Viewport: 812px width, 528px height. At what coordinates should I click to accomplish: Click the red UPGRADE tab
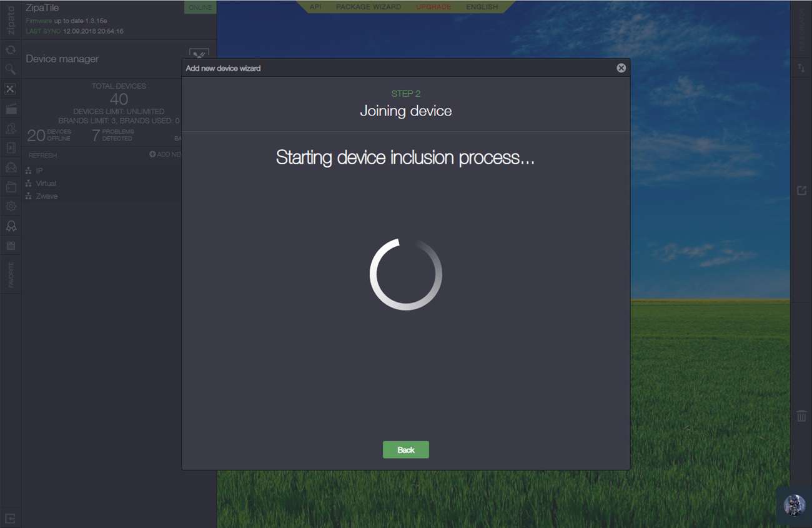(433, 7)
